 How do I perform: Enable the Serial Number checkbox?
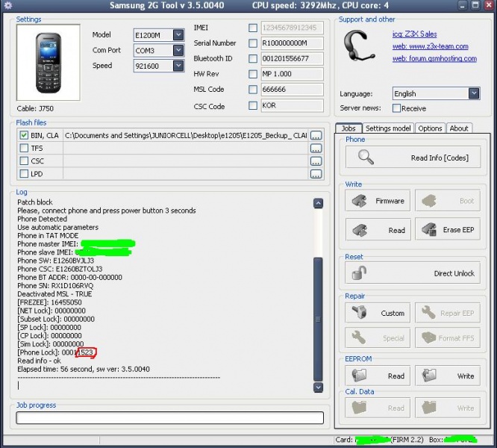[x=253, y=43]
